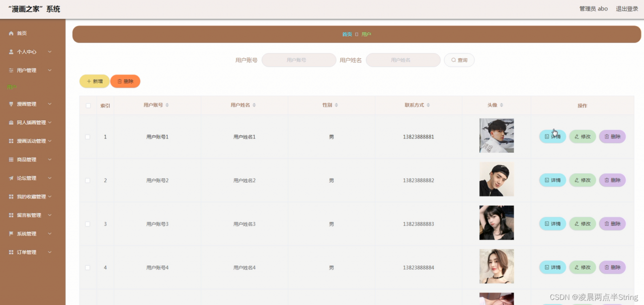Click 修改 for 用户账号2 row
The image size is (644, 305).
tap(583, 180)
